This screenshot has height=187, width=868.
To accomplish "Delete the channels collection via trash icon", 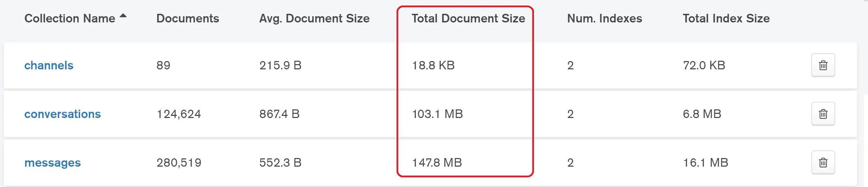I will (823, 65).
